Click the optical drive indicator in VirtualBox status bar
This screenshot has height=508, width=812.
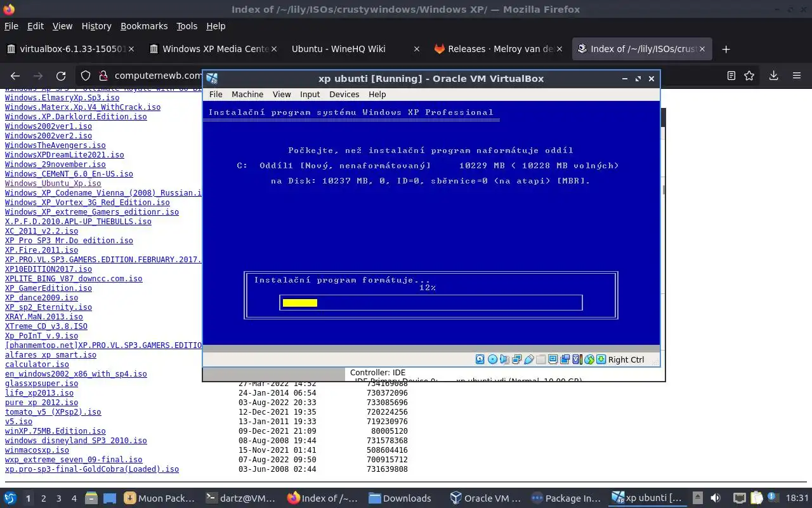pyautogui.click(x=492, y=359)
